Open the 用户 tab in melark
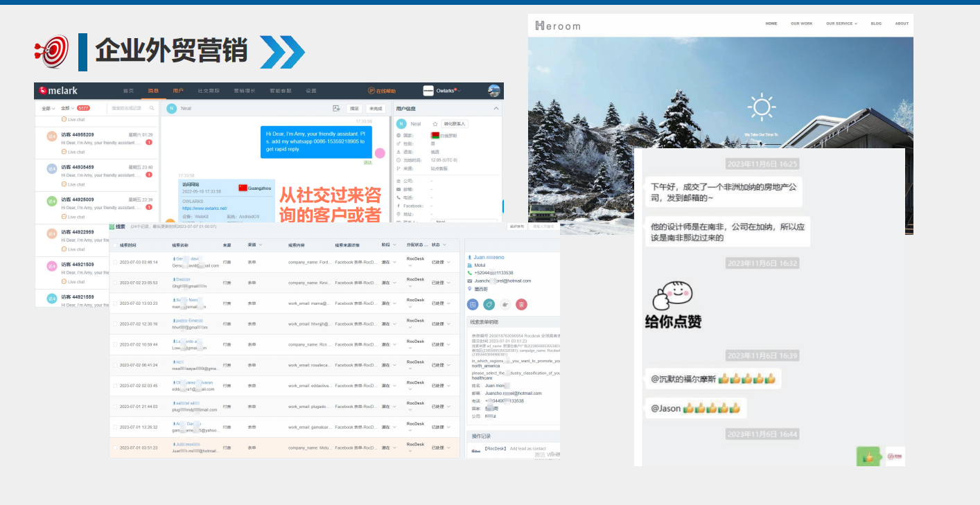 (178, 91)
